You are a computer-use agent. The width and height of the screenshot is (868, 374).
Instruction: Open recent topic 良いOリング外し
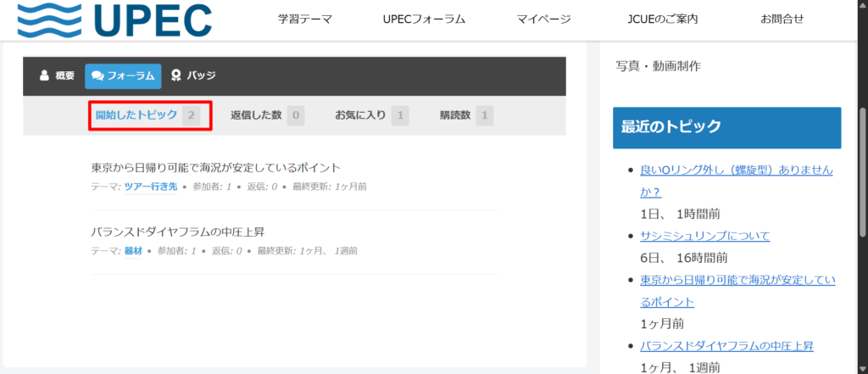735,170
